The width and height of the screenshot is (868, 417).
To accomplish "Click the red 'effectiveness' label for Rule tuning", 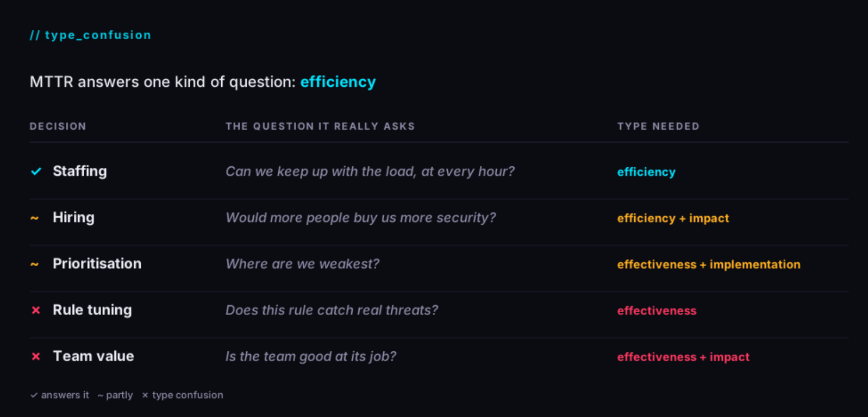I will pos(657,311).
